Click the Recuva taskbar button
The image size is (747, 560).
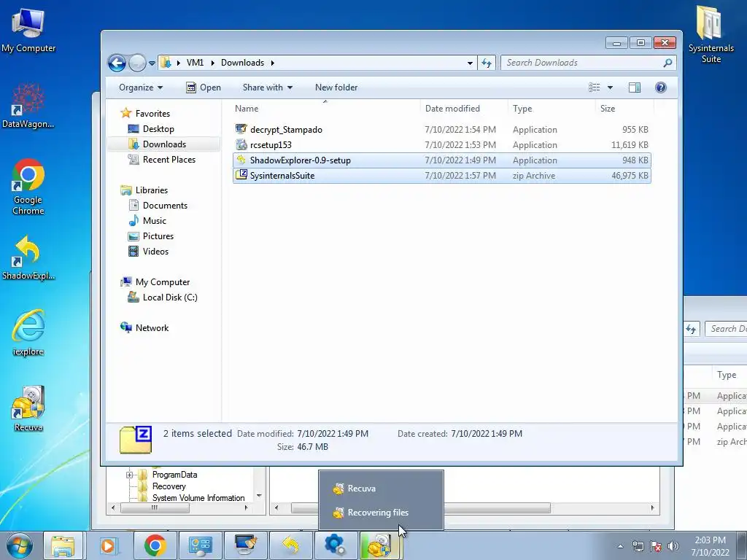[x=380, y=545]
